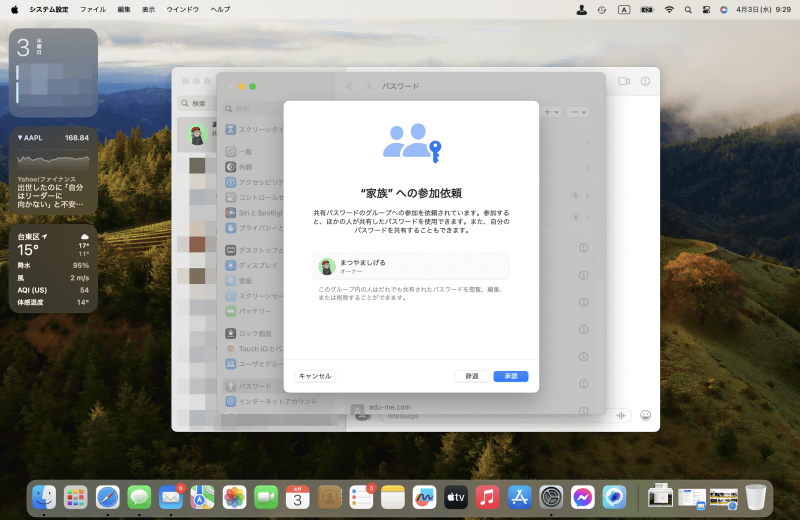Screen dimensions: 800x520
Task: Focus the System Settings search field
Action: (x=254, y=109)
